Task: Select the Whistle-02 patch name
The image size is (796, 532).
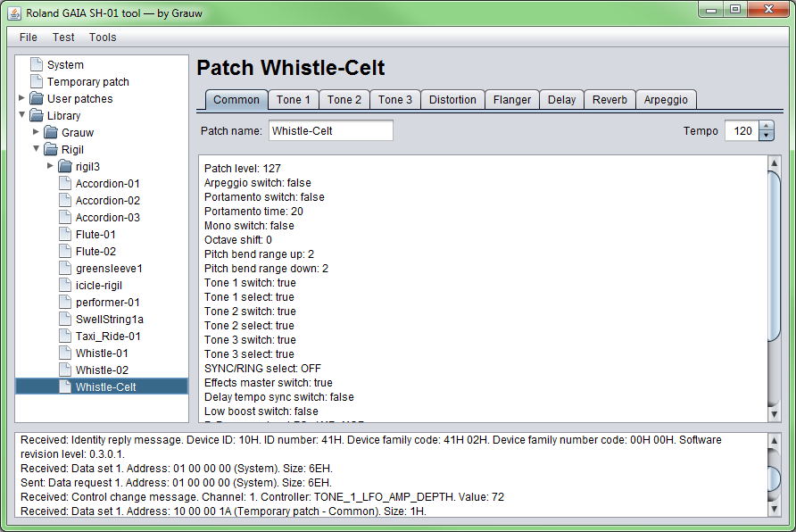Action: [x=102, y=370]
